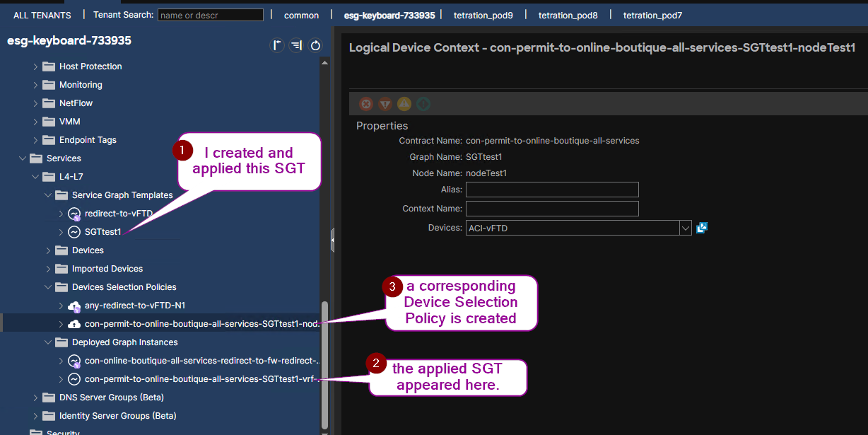Select the SGTtest1 tree item
868x435 pixels.
[x=103, y=232]
